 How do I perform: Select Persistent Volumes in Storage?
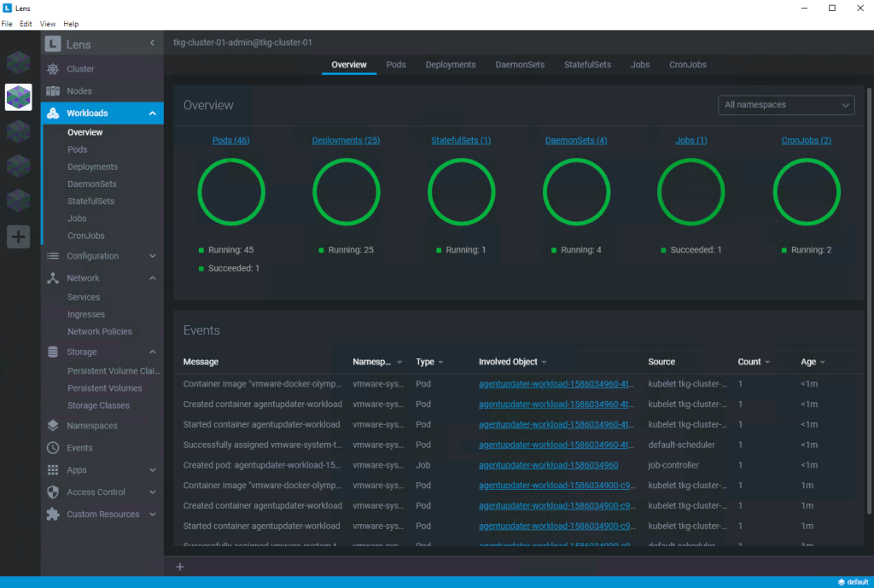pos(105,388)
